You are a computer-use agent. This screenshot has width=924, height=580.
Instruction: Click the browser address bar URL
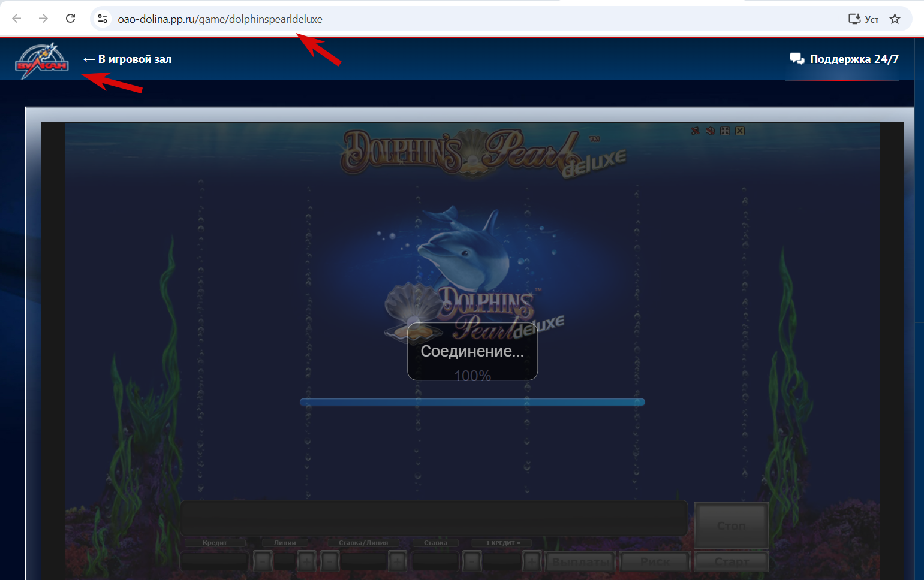(220, 19)
